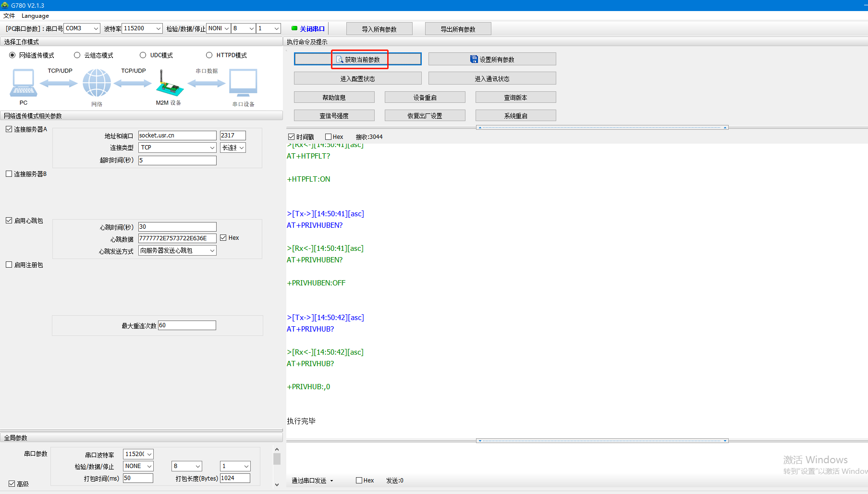
Task: Enable the connect server B checkbox
Action: pos(9,174)
